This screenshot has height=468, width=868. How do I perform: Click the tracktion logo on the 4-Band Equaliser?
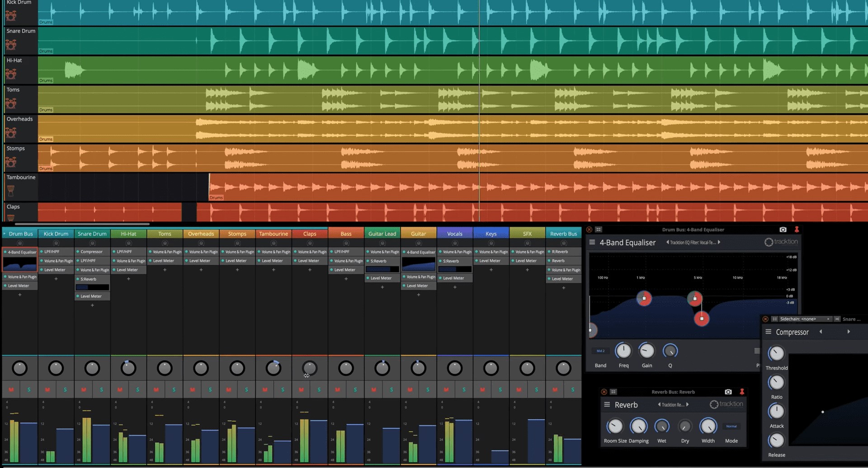[x=781, y=242]
